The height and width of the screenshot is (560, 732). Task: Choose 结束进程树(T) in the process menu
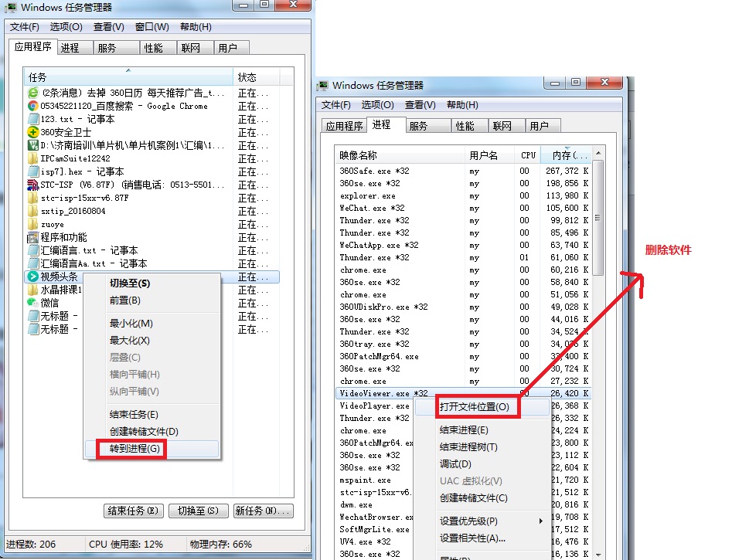tap(482, 447)
